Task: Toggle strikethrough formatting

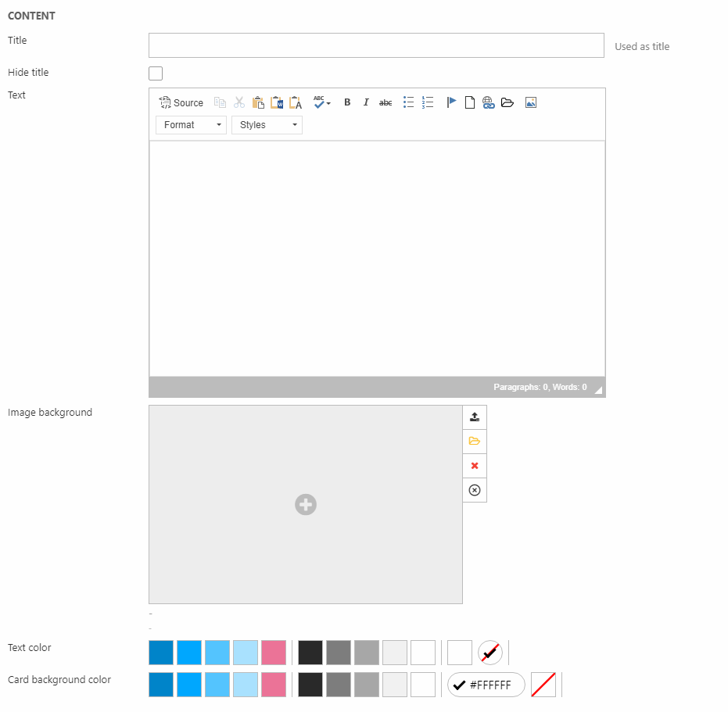Action: click(386, 102)
